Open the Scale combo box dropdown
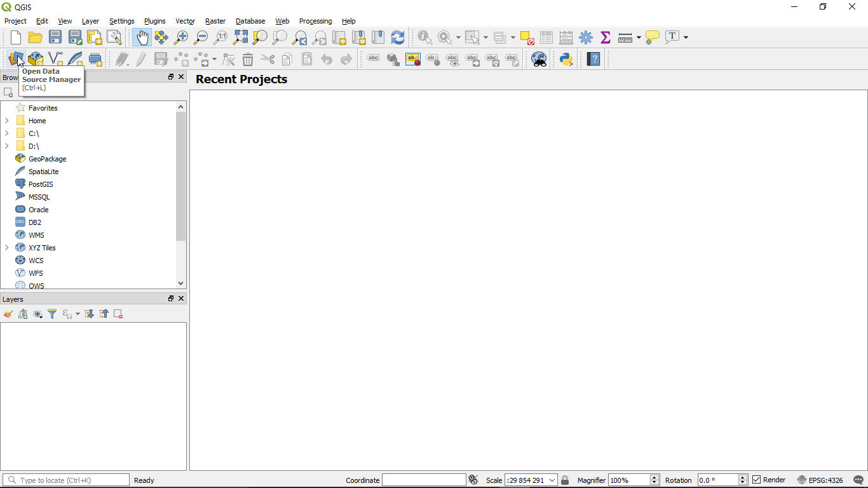Screen dimensions: 868x488 (x=552, y=480)
